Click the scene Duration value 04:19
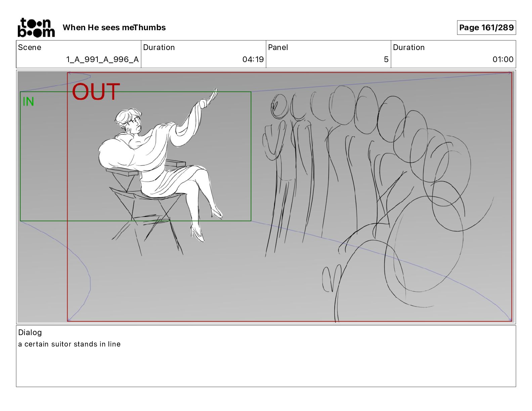 [253, 59]
